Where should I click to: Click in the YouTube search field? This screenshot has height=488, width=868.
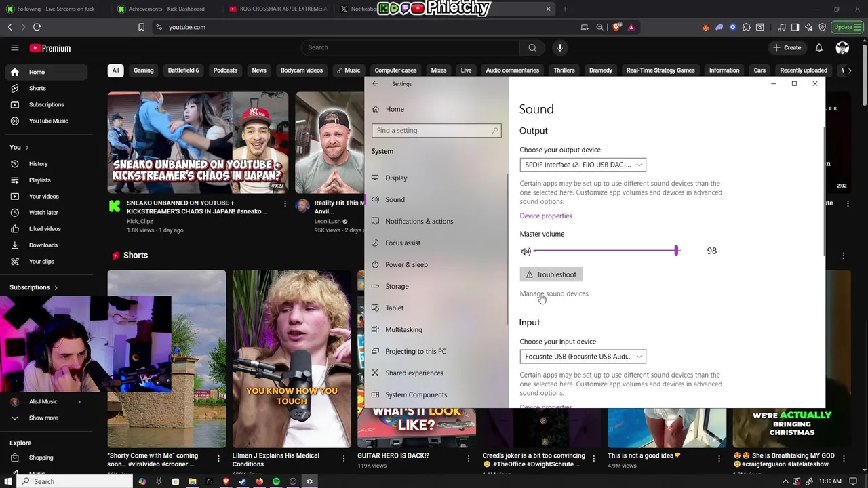point(410,47)
